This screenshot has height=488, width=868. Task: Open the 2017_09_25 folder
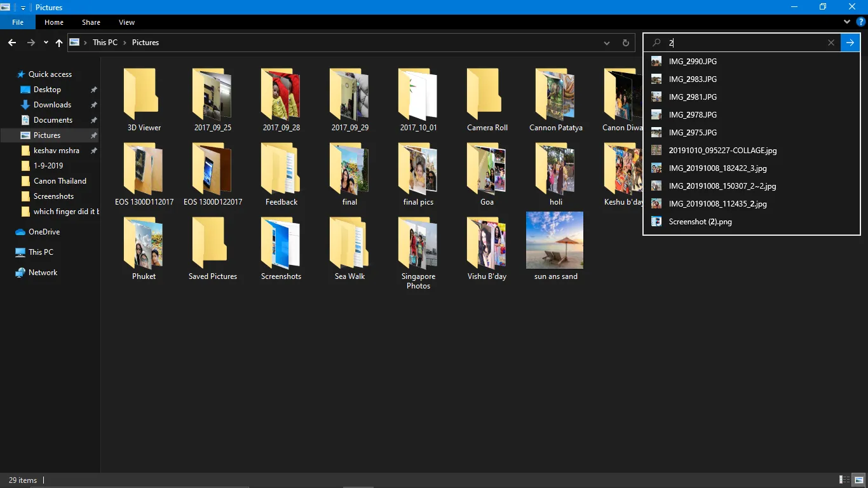[213, 100]
